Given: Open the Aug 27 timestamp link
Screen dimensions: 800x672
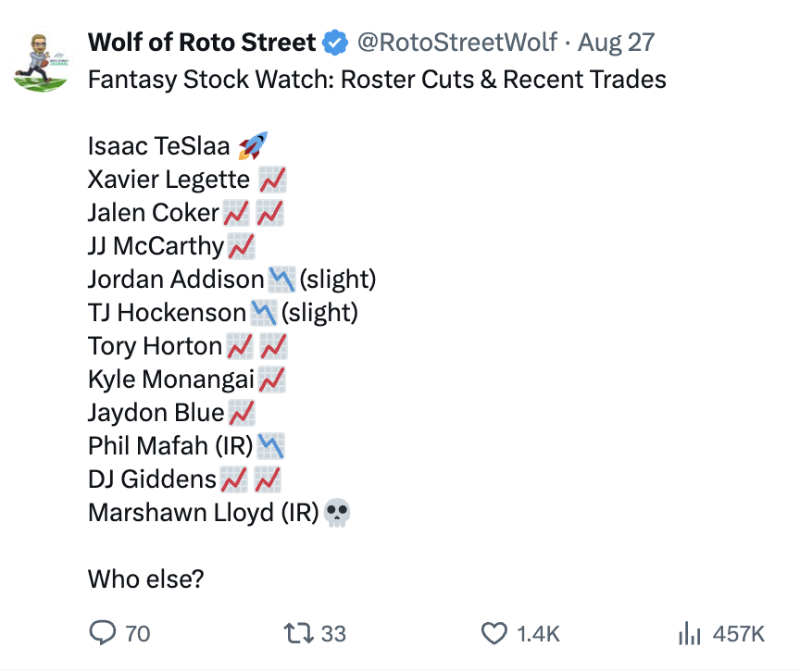Looking at the screenshot, I should coord(616,43).
